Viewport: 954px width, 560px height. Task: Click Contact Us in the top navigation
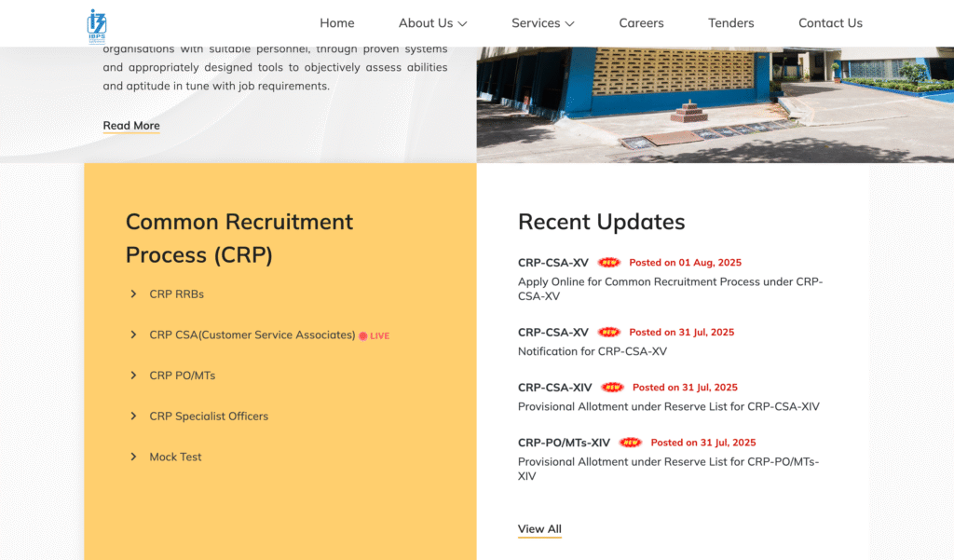coord(830,22)
